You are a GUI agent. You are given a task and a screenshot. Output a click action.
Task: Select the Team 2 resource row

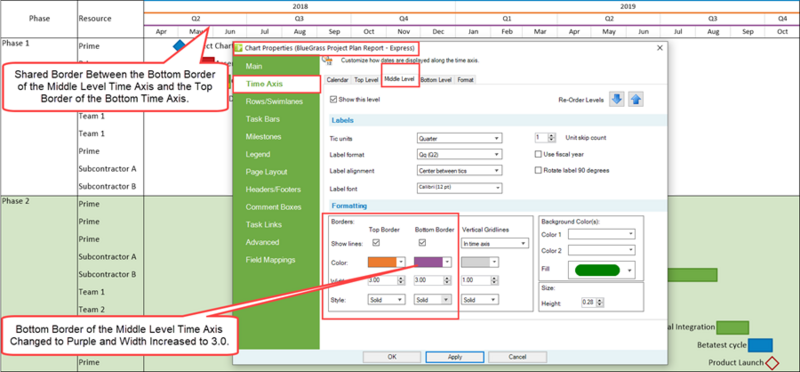coord(92,309)
